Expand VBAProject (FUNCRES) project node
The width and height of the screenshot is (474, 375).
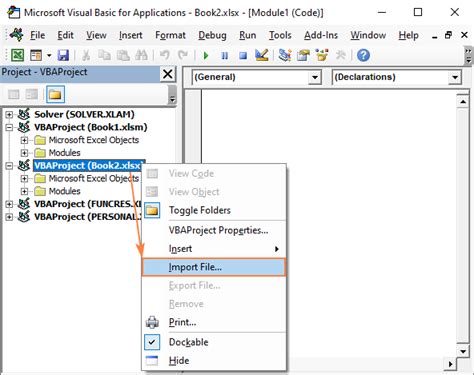click(9, 204)
